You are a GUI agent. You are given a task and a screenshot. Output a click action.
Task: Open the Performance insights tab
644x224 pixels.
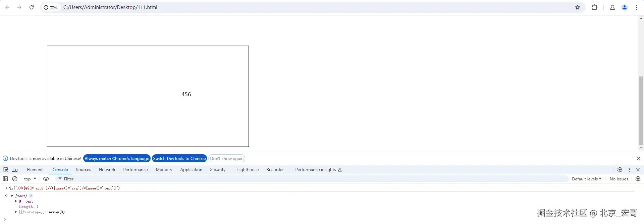[x=318, y=170]
